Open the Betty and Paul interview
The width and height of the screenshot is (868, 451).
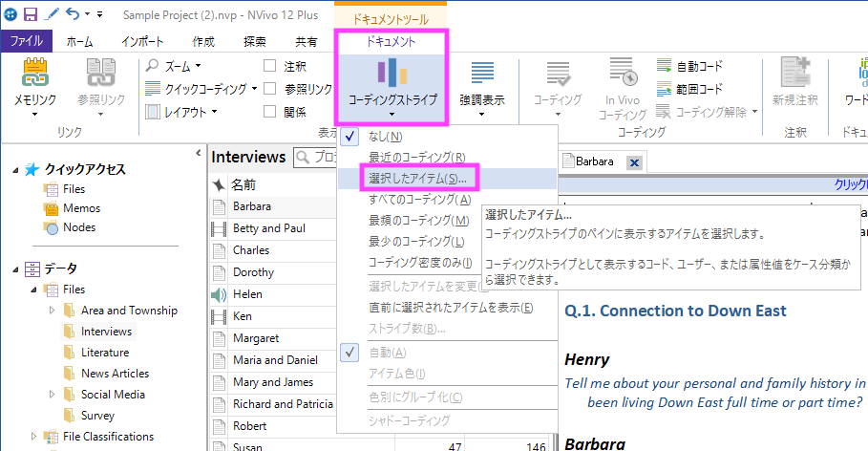tap(269, 228)
